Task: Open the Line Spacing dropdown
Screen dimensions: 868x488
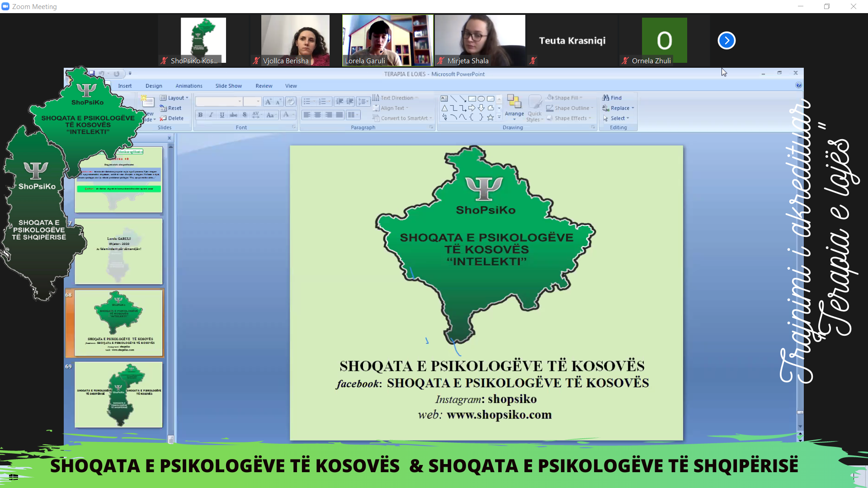Action: [363, 102]
